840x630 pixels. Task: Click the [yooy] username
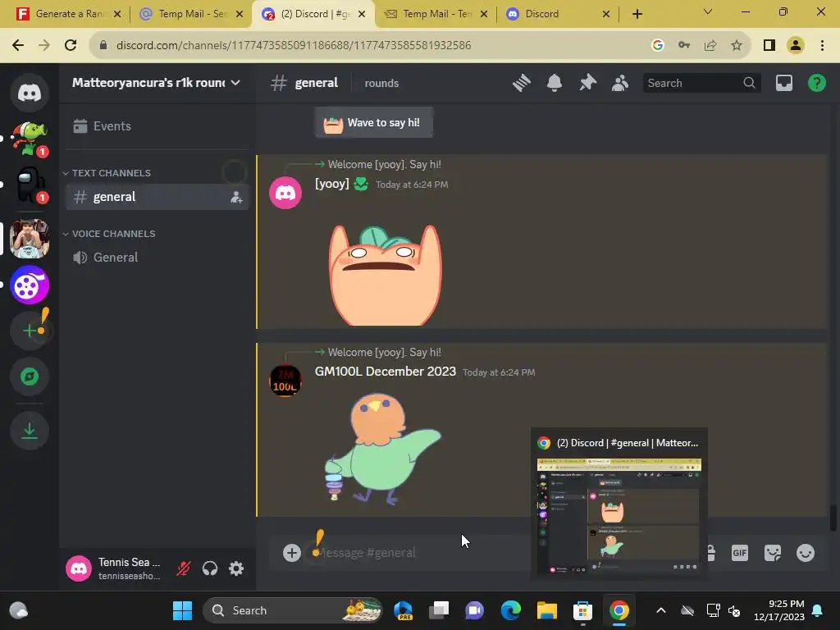(x=331, y=184)
